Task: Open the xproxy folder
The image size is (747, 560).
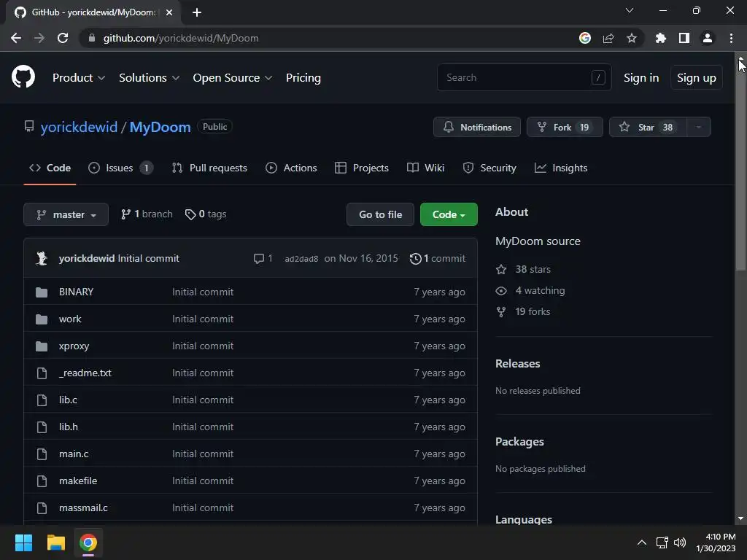Action: [74, 346]
